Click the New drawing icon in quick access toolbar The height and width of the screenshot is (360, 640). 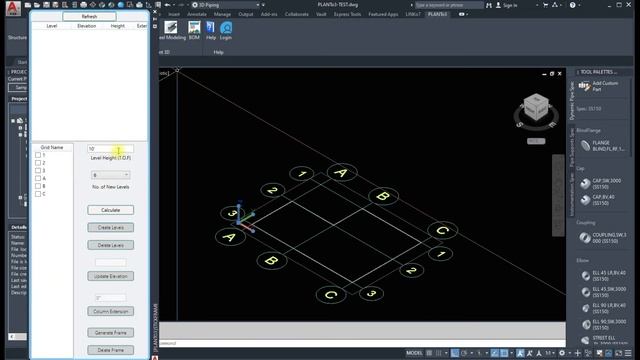pos(27,5)
